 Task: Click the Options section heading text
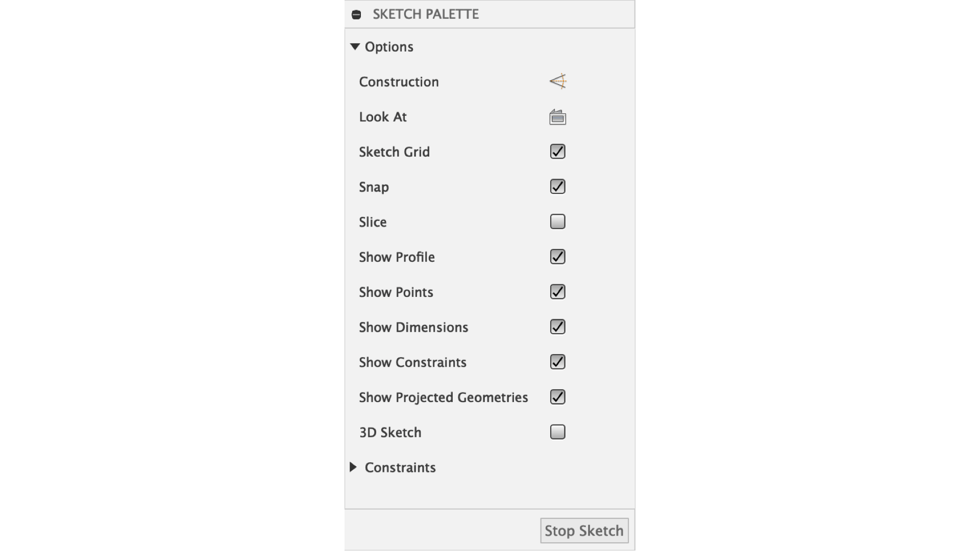[x=389, y=47]
